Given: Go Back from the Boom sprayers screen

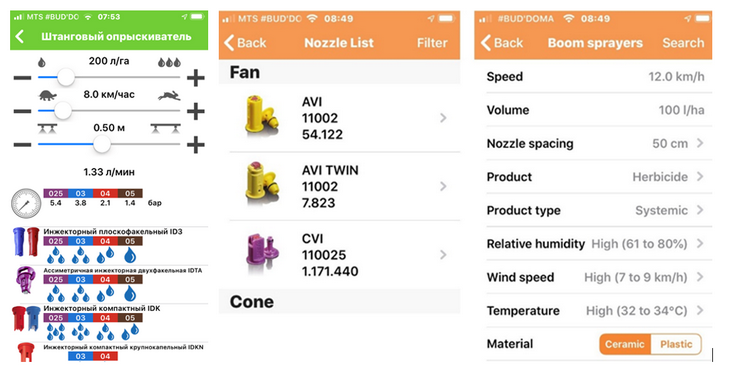Looking at the screenshot, I should click(502, 43).
